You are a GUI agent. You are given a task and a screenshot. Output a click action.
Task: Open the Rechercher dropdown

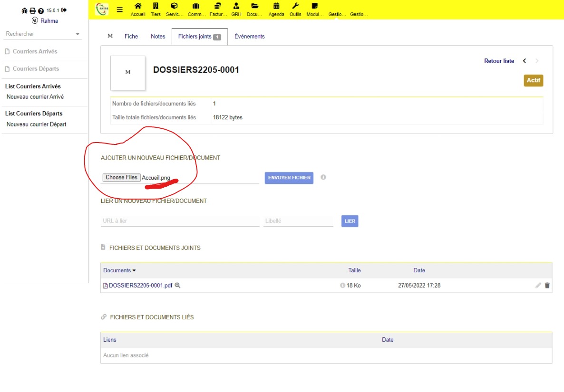pos(42,34)
